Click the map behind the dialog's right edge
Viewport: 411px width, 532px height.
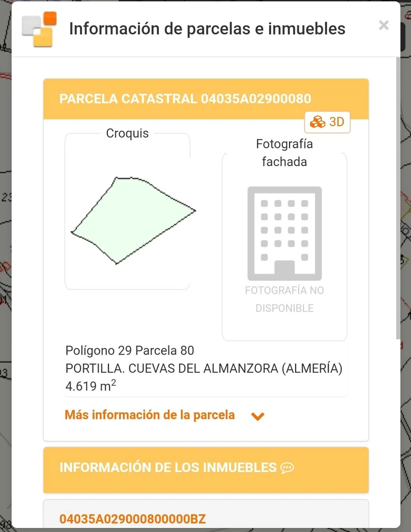[x=406, y=248]
